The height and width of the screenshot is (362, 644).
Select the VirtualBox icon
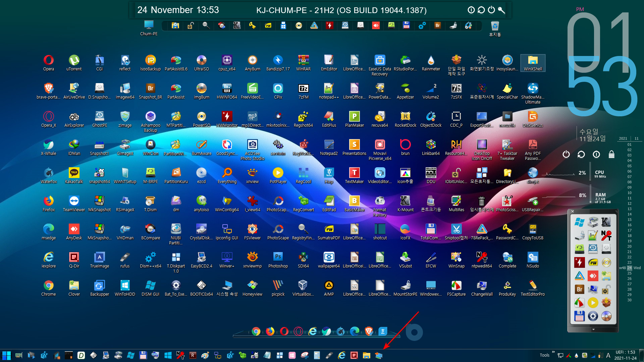[x=303, y=288]
